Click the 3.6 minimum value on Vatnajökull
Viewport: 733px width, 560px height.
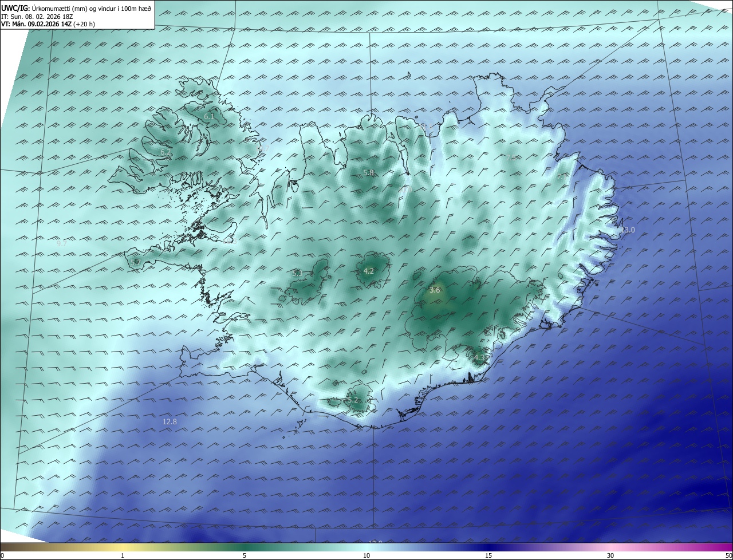tap(435, 290)
